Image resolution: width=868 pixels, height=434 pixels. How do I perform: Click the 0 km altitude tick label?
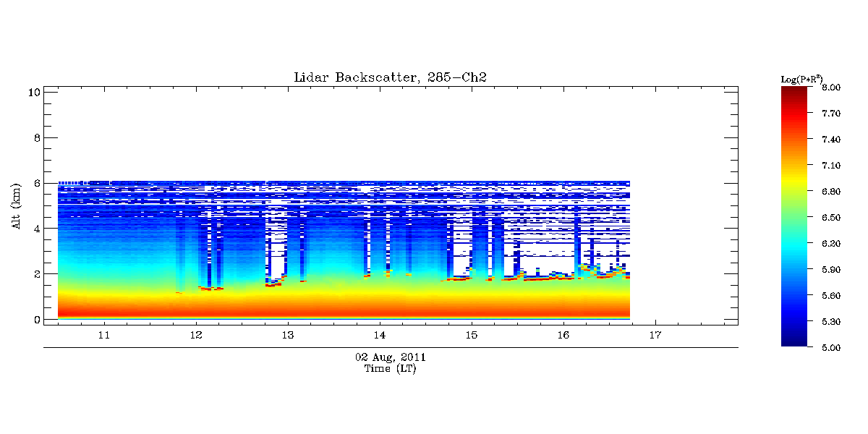tap(36, 320)
